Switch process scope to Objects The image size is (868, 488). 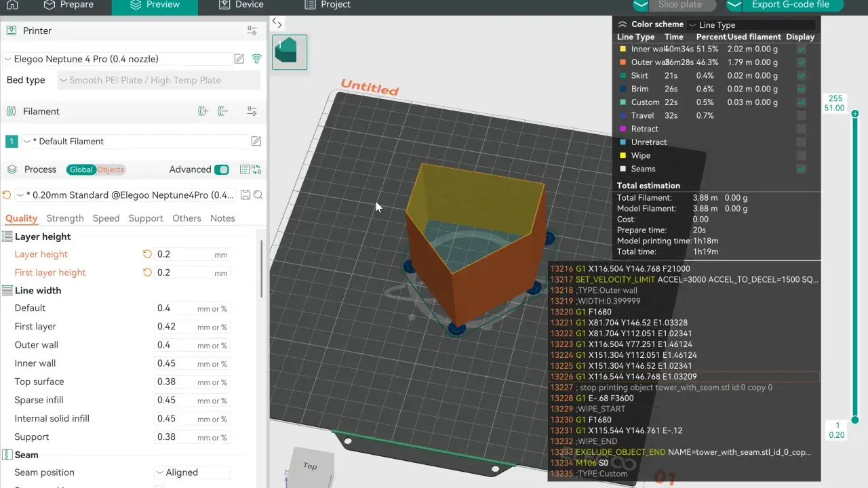[111, 169]
